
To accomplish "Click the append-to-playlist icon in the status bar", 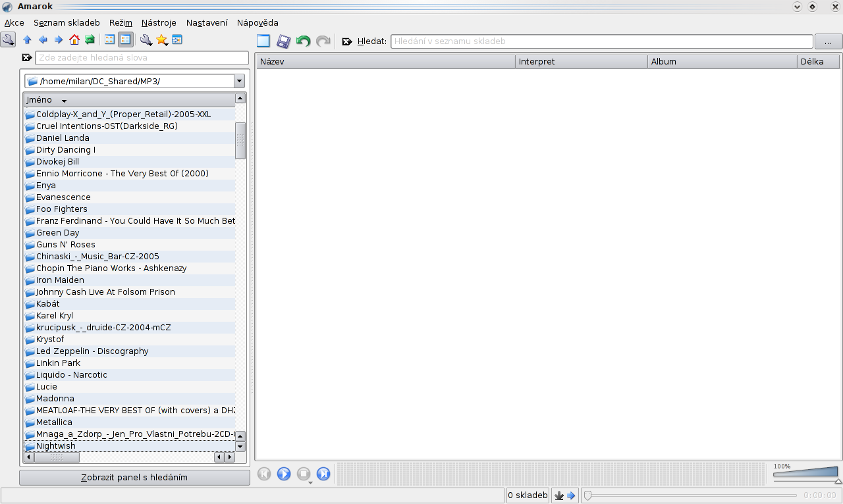I will pyautogui.click(x=559, y=495).
